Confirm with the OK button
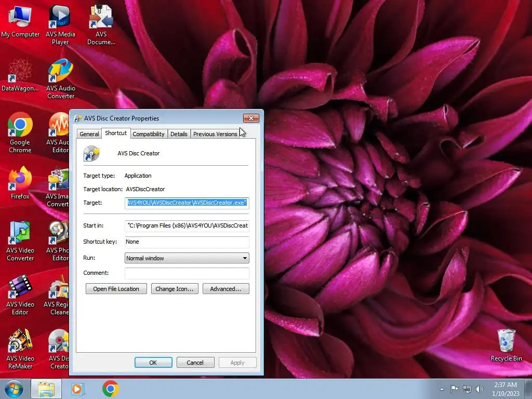532x399 pixels. tap(153, 362)
